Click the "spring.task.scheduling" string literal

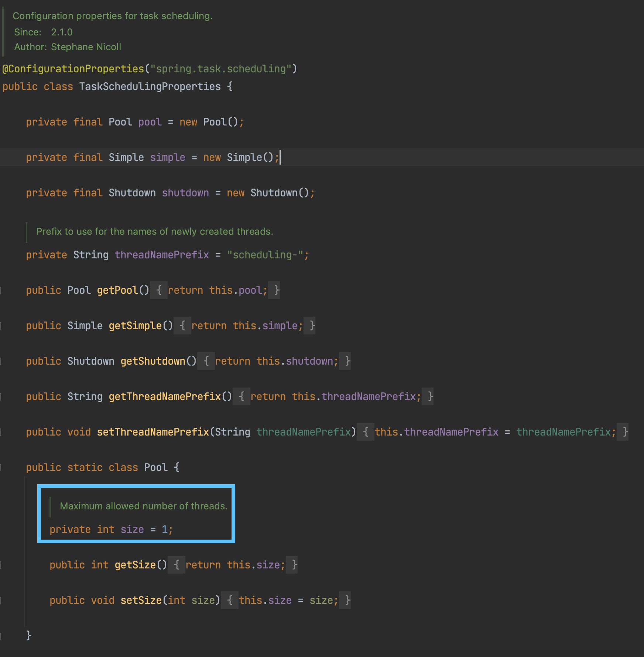pos(221,69)
